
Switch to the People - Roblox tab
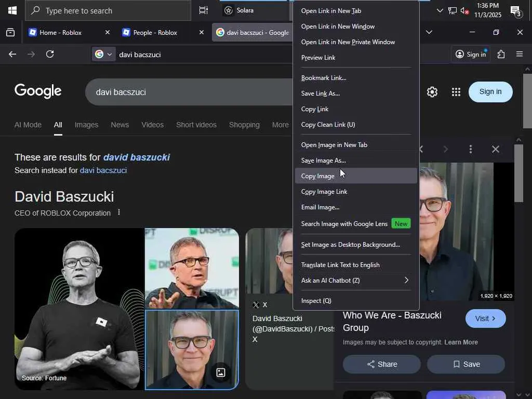click(155, 33)
